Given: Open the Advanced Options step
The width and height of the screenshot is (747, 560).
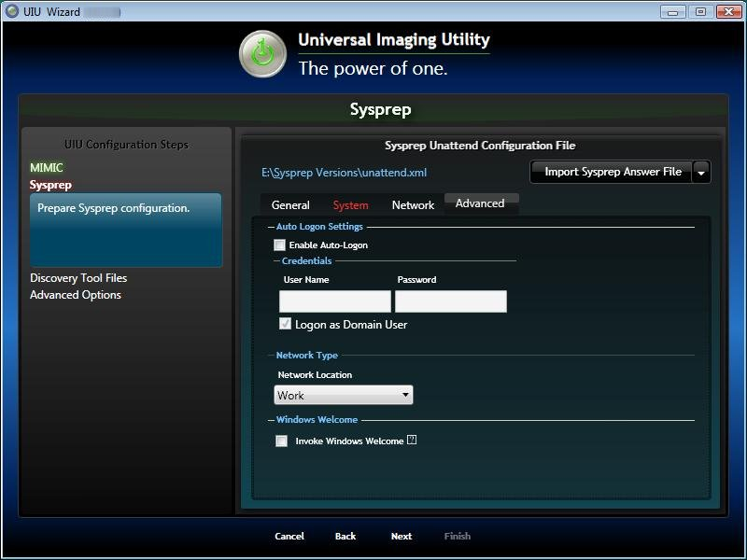Looking at the screenshot, I should pyautogui.click(x=76, y=295).
